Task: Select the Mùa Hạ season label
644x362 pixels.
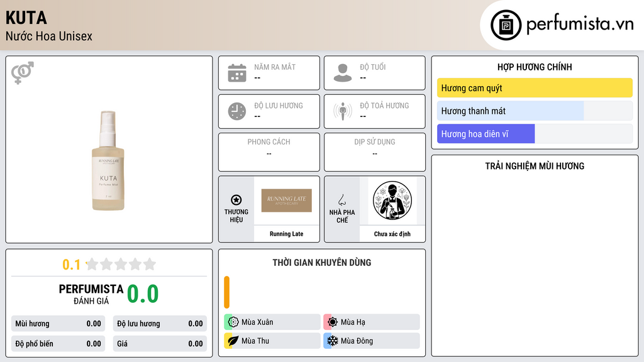Action: point(353,322)
